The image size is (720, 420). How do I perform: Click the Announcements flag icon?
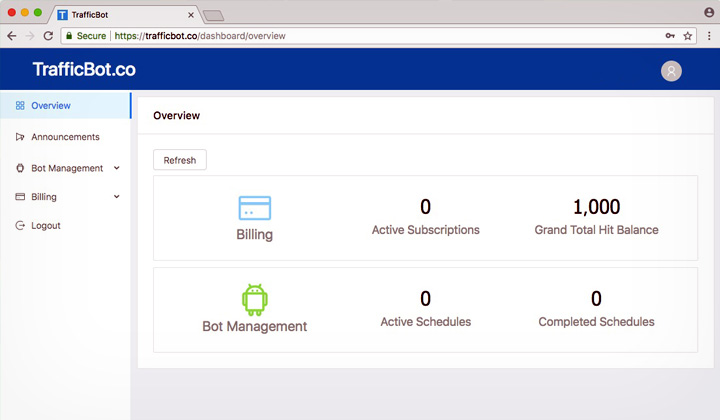(20, 137)
